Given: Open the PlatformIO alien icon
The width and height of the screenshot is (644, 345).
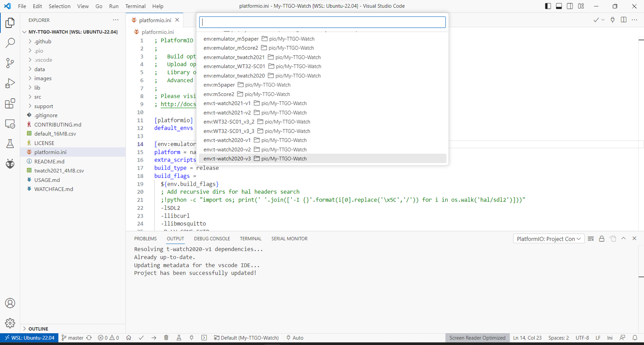Looking at the screenshot, I should tap(10, 164).
